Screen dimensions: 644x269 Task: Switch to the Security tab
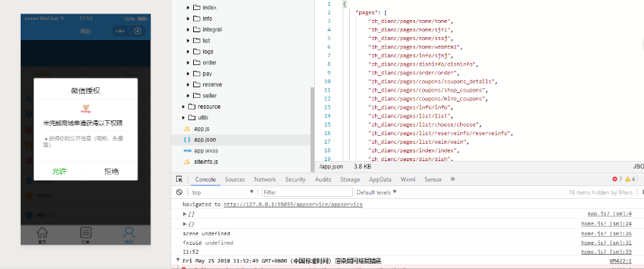pyautogui.click(x=296, y=180)
